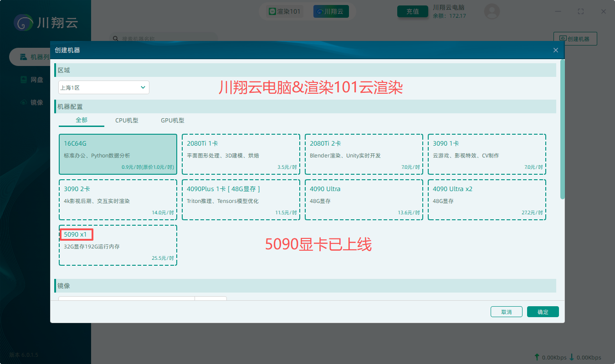Open 镜像 in the sidebar
Screen dimensions: 615x364
tap(32, 102)
